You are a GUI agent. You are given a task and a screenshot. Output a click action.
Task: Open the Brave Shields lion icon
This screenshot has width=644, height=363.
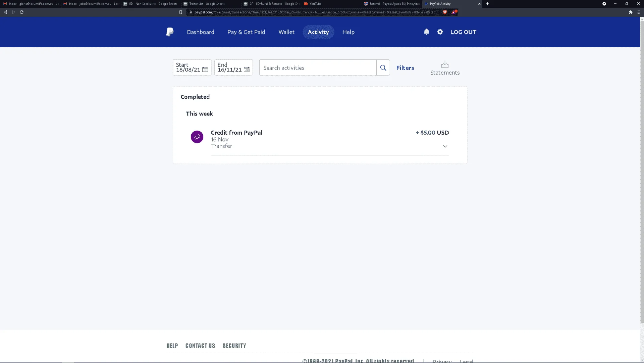click(445, 12)
